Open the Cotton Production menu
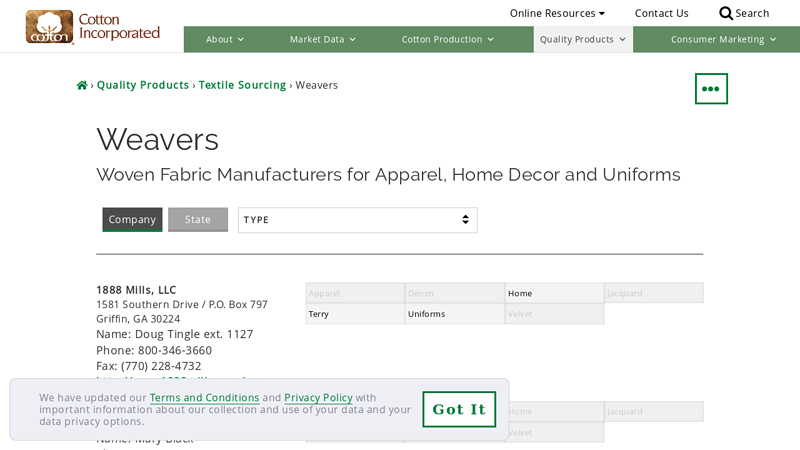Image resolution: width=800 pixels, height=450 pixels. [448, 40]
